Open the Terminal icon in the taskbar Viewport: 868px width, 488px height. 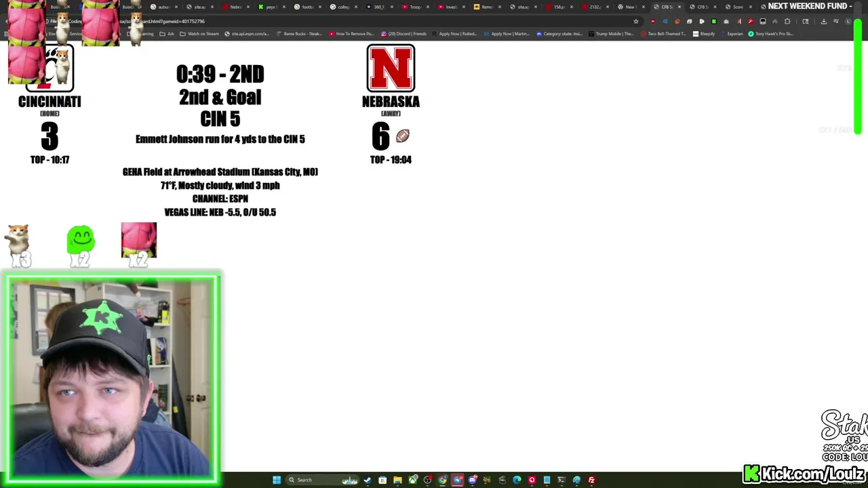(561, 480)
